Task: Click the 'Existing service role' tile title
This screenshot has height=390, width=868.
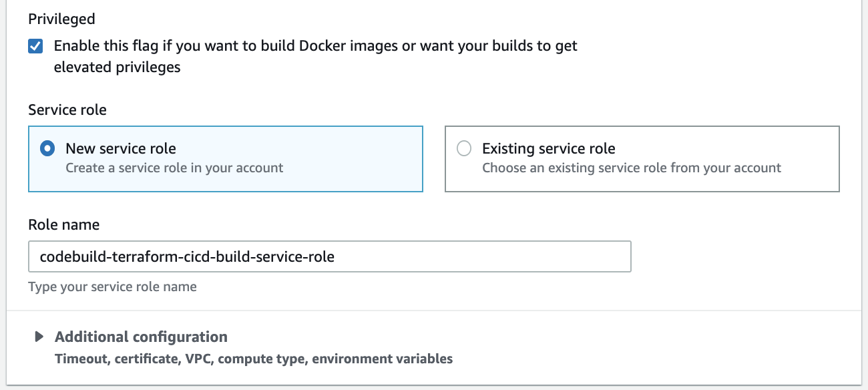Action: (548, 148)
